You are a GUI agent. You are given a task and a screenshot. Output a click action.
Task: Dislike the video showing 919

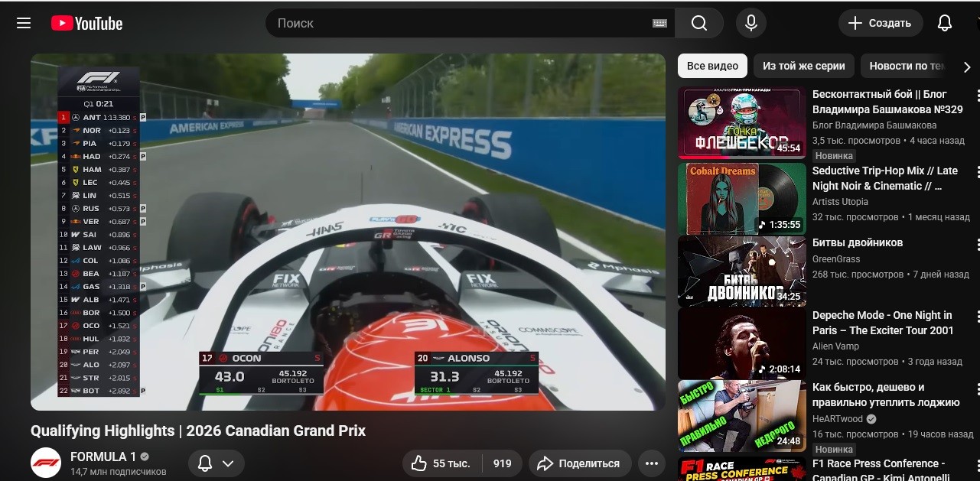tap(503, 463)
